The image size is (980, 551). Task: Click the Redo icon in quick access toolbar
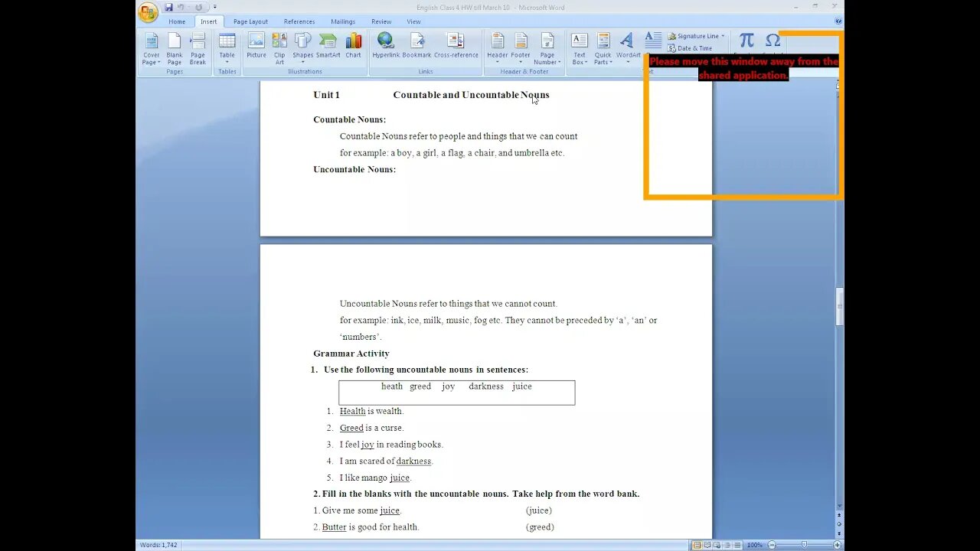[x=198, y=7]
